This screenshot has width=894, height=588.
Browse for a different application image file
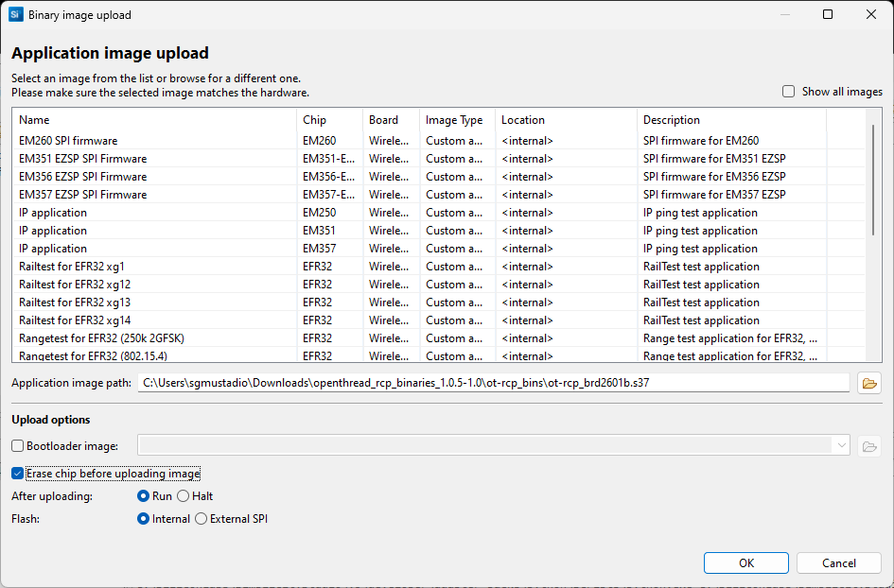point(868,382)
